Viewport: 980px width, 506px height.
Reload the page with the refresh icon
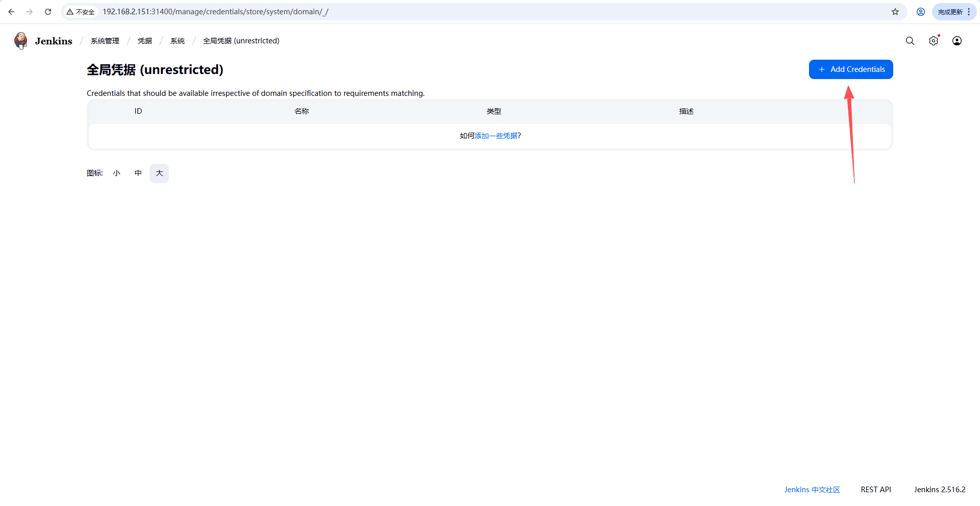tap(48, 12)
